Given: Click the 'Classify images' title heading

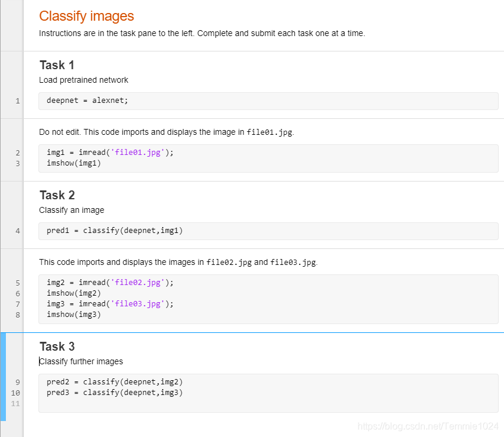Looking at the screenshot, I should [86, 16].
